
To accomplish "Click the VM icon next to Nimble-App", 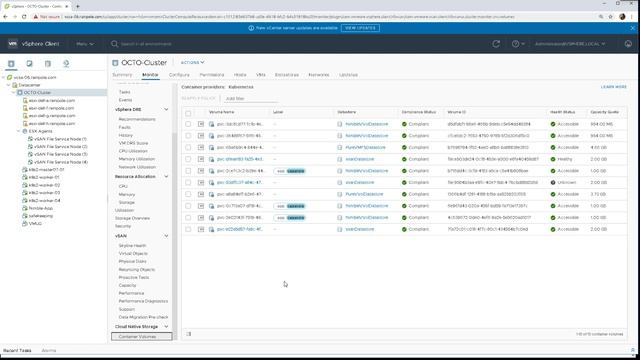I will pyautogui.click(x=24, y=208).
